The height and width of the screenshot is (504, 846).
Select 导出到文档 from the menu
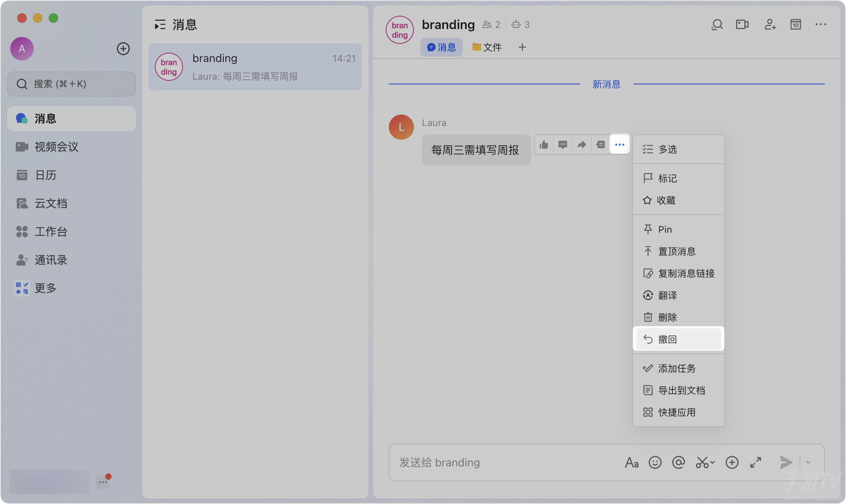pos(679,390)
